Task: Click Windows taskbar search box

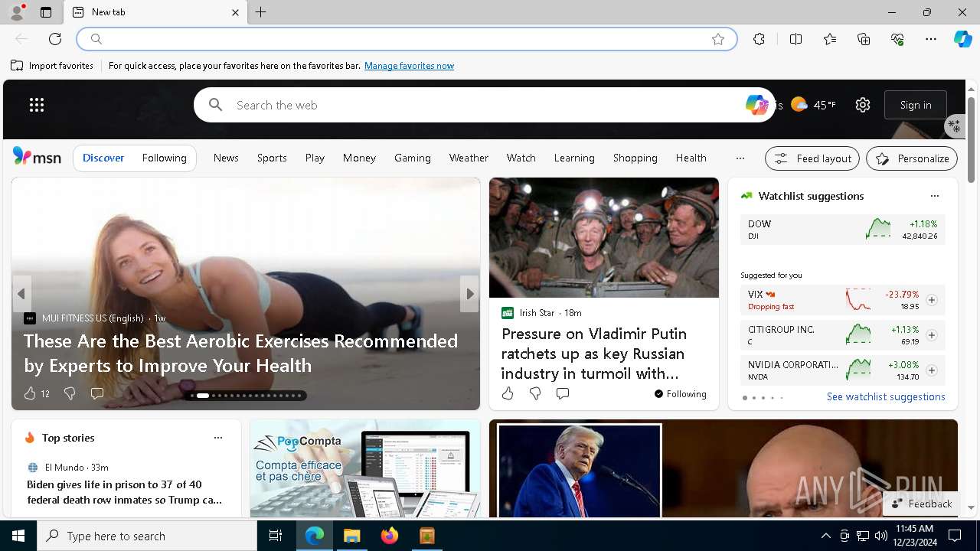Action: click(147, 536)
